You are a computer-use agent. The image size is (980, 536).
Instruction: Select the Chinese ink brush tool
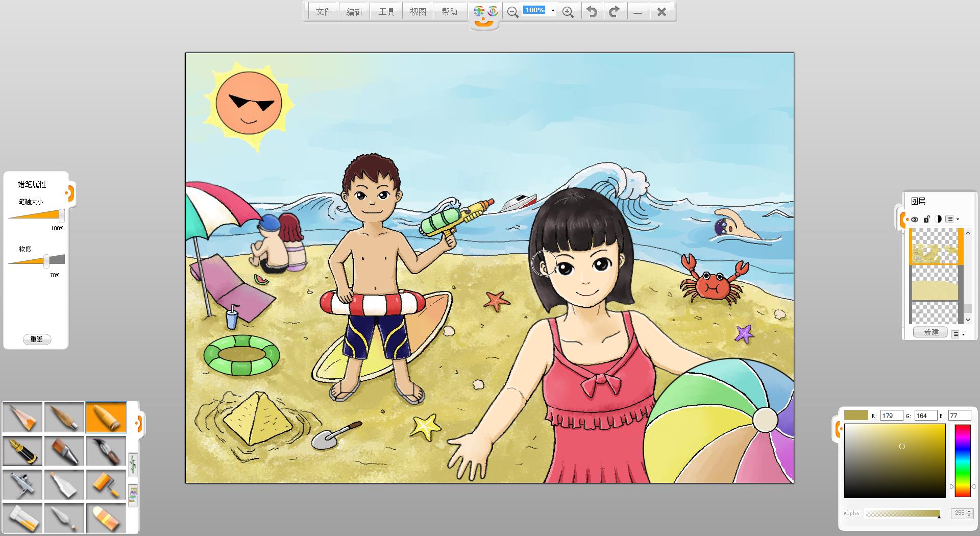coord(106,451)
